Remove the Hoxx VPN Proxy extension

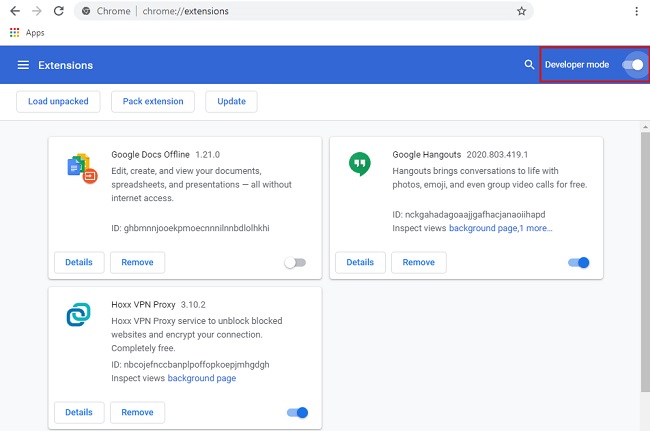(137, 412)
